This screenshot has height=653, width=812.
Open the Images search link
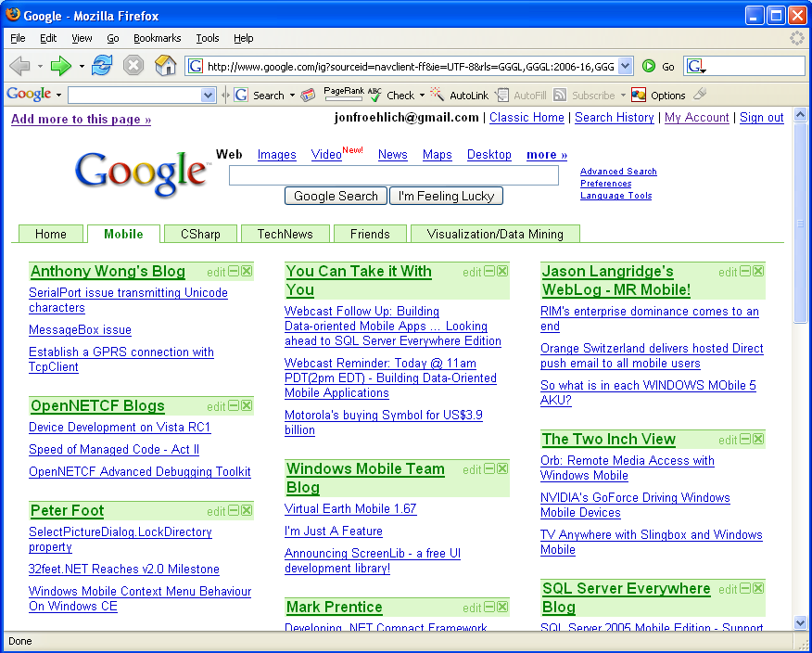click(x=276, y=155)
